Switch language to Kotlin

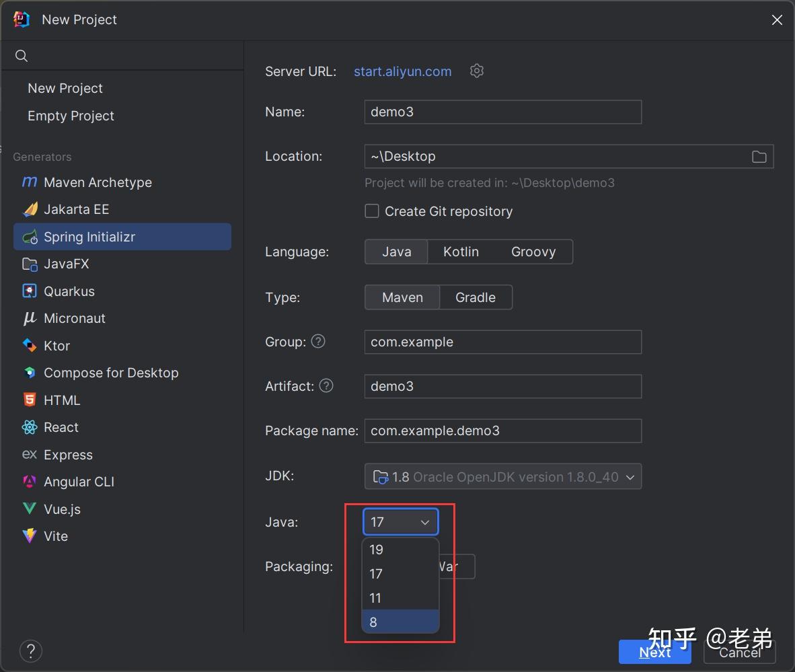pos(461,252)
